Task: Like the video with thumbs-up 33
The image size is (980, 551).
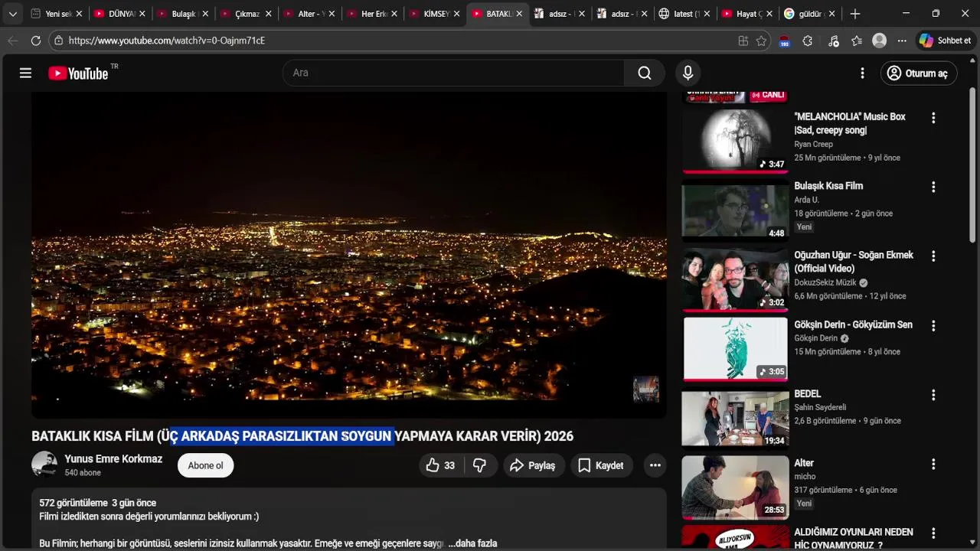Action: pos(440,465)
